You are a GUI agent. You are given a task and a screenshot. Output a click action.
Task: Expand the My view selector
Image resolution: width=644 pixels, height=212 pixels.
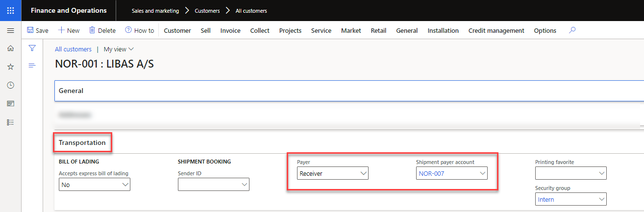pyautogui.click(x=119, y=49)
